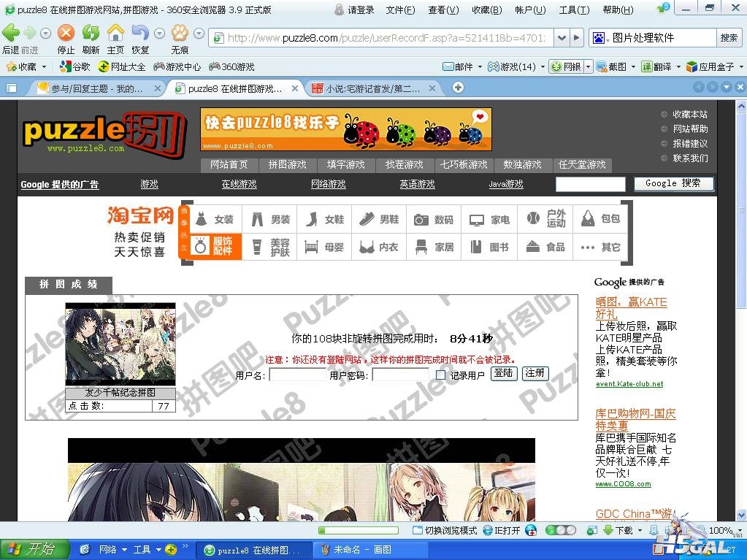Screen dimensions: 747x560
Task: Click the vertical page scrollbar thumb
Action: pos(741,210)
